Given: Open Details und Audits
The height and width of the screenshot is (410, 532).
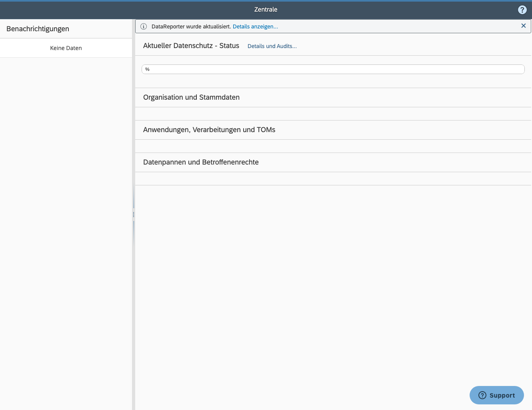Looking at the screenshot, I should 272,46.
